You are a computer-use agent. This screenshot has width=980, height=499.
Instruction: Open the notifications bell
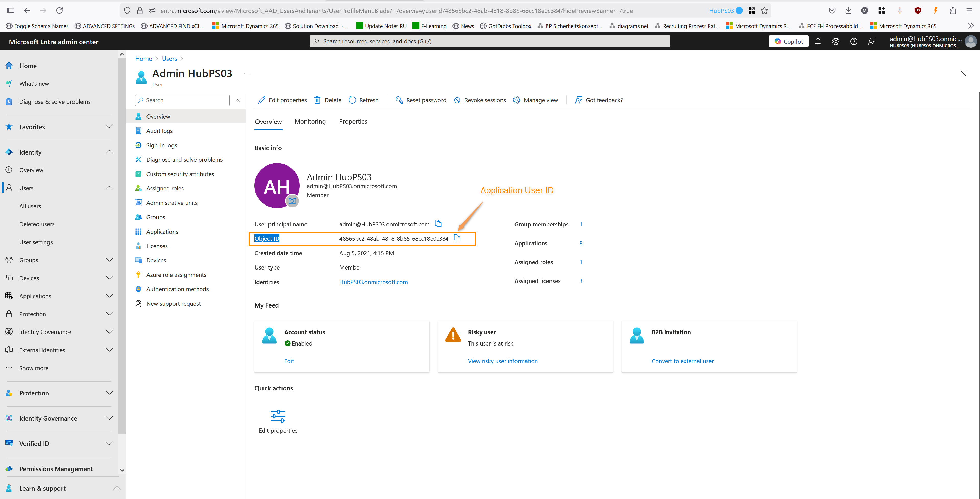click(817, 41)
